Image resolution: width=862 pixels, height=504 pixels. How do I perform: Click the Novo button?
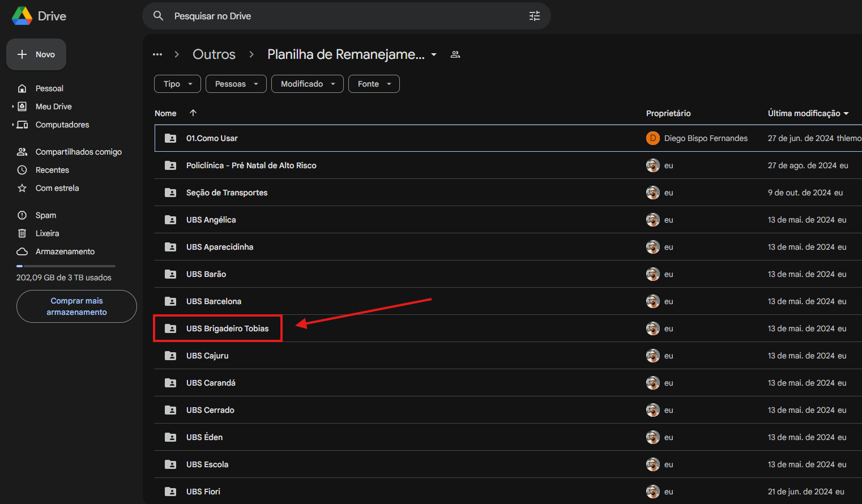click(36, 54)
